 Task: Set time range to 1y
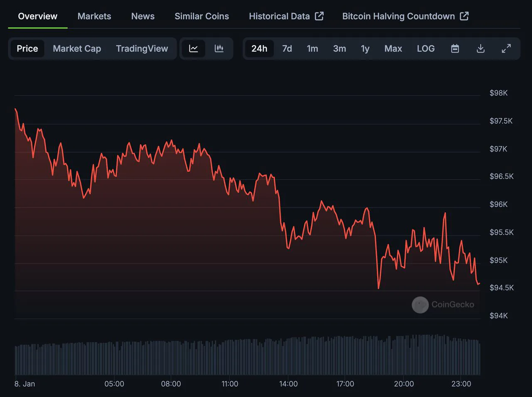pyautogui.click(x=365, y=49)
